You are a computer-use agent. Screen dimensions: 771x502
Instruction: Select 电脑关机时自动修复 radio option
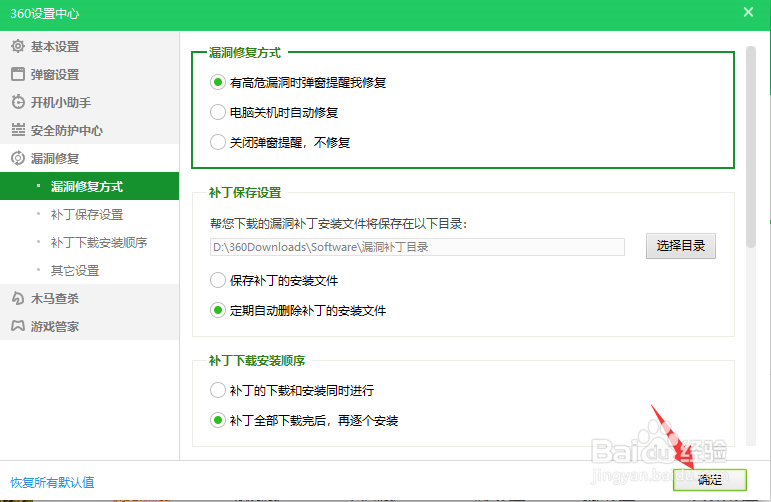(217, 112)
